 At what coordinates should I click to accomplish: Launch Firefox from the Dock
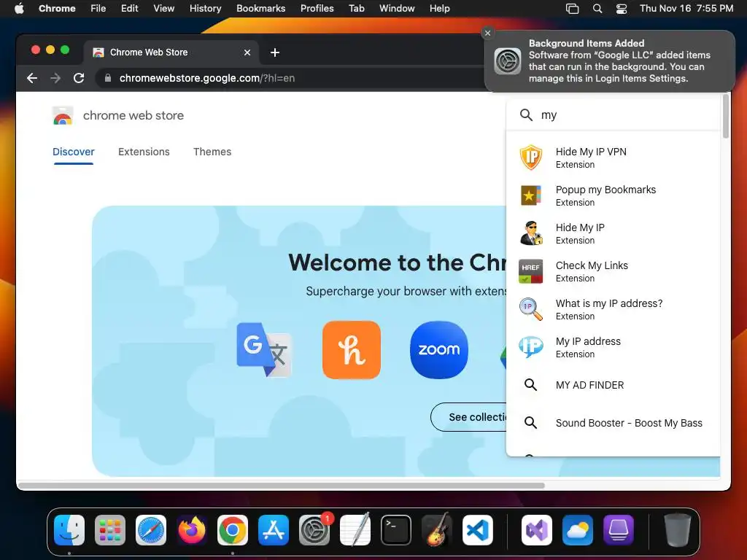point(192,530)
